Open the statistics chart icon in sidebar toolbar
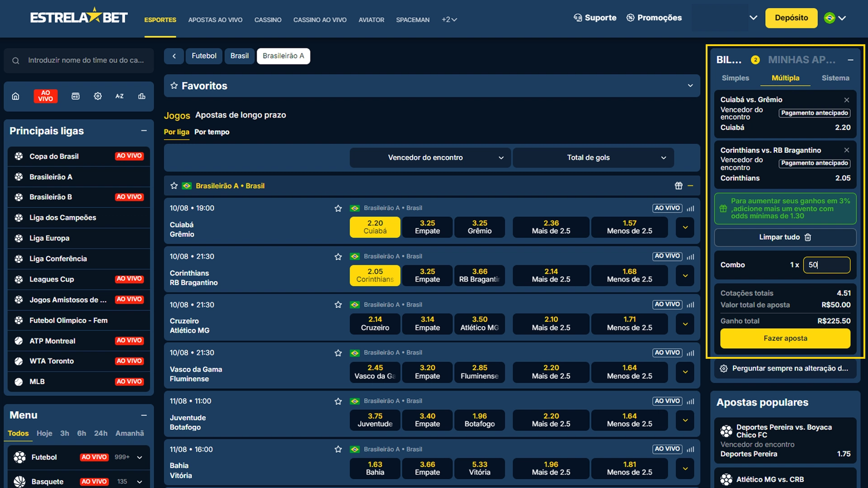 click(142, 96)
